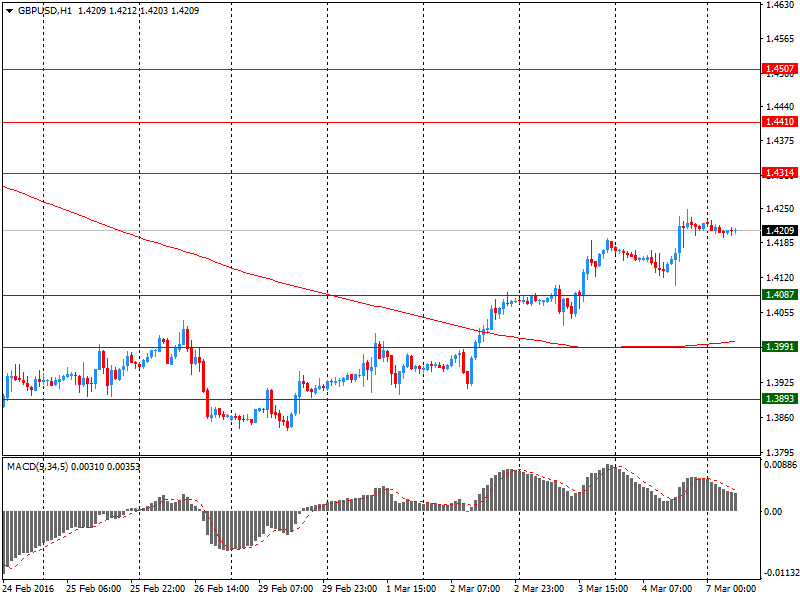Screen dimensions: 800x600
Task: Click the 1.4185 price scale value
Action: click(780, 242)
